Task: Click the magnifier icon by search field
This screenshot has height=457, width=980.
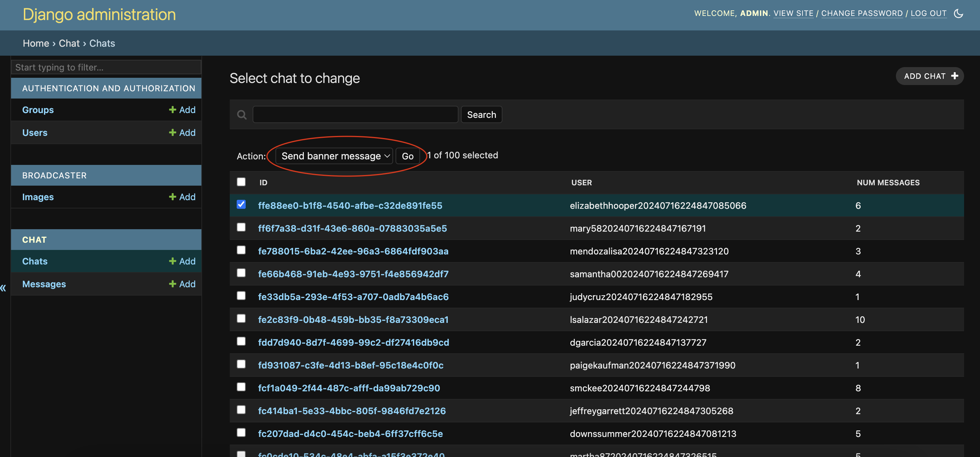Action: pyautogui.click(x=242, y=114)
